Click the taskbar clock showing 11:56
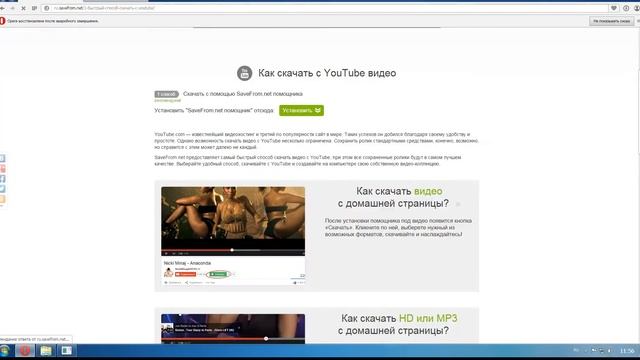 click(x=627, y=351)
